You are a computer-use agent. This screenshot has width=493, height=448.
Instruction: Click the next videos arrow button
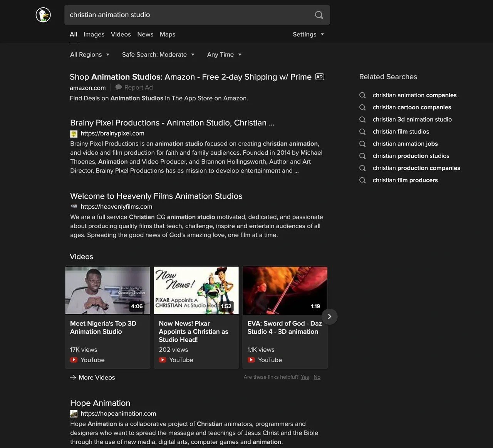[x=329, y=316]
